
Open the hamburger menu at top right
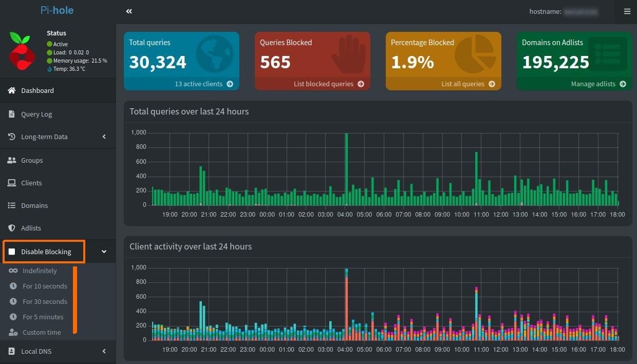[627, 11]
